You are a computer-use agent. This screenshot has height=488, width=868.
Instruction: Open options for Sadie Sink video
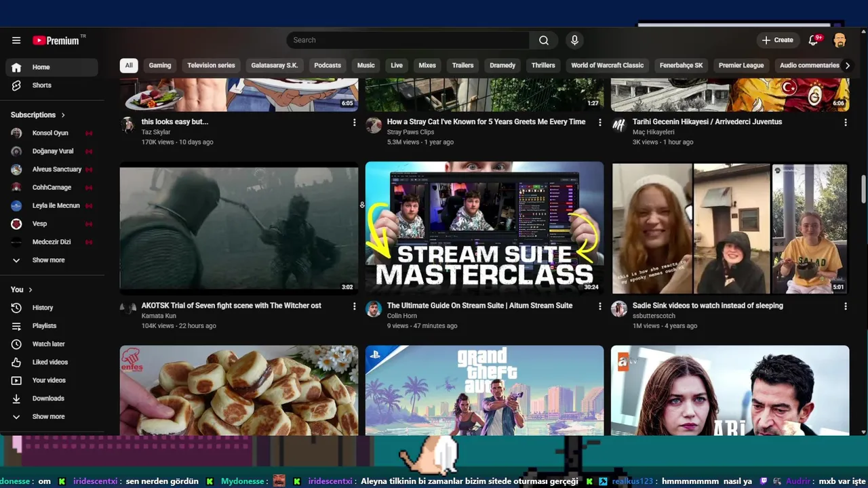845,306
